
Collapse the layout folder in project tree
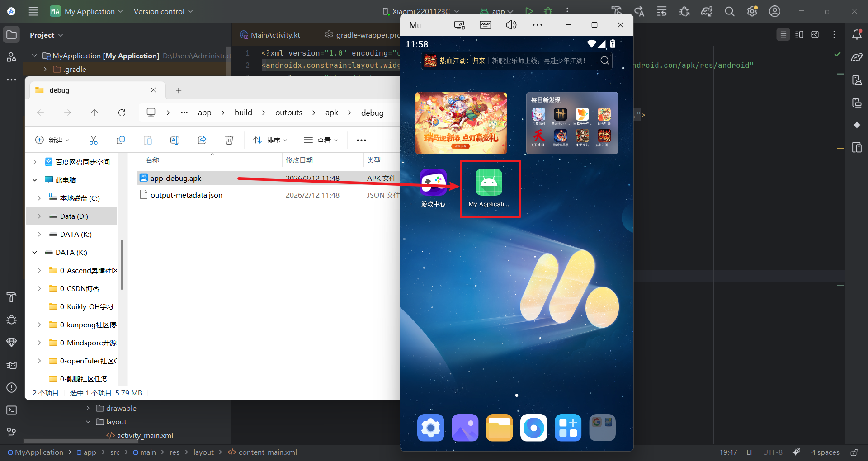pyautogui.click(x=88, y=422)
